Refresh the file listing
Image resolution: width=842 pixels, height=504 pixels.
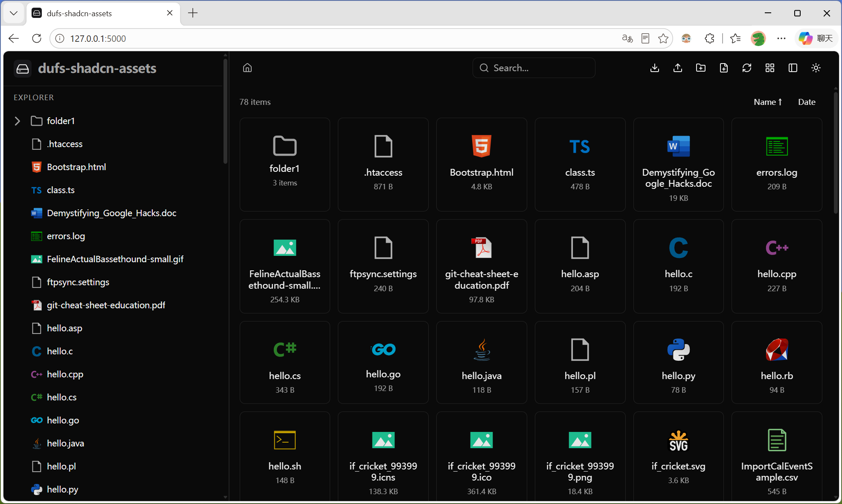click(747, 68)
